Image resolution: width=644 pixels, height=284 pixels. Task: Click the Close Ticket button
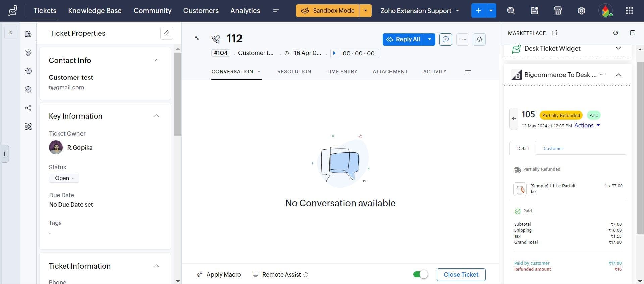tap(461, 274)
